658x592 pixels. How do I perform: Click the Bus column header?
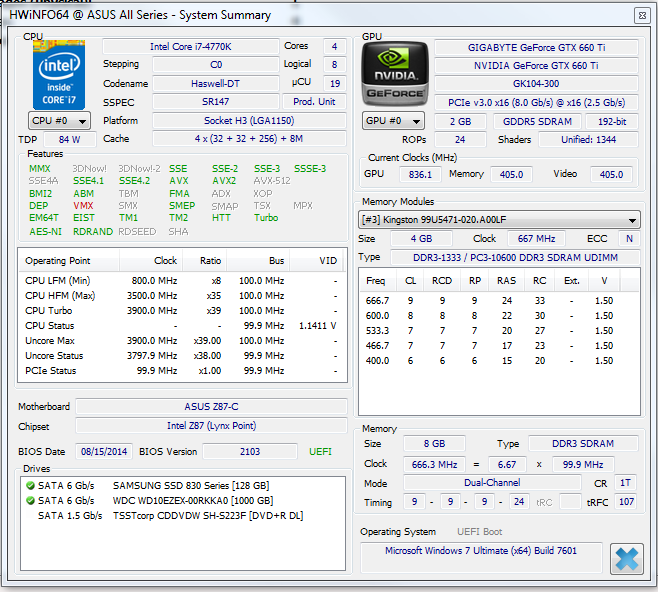click(x=258, y=261)
